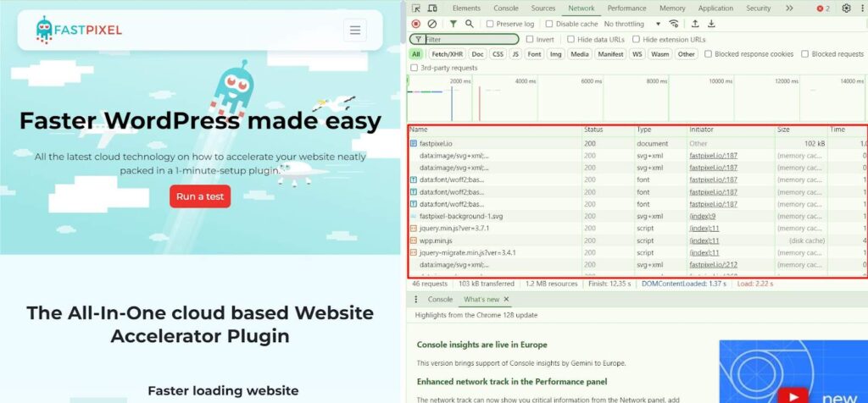Check the Disable cache option
The height and width of the screenshot is (403, 868).
[549, 25]
